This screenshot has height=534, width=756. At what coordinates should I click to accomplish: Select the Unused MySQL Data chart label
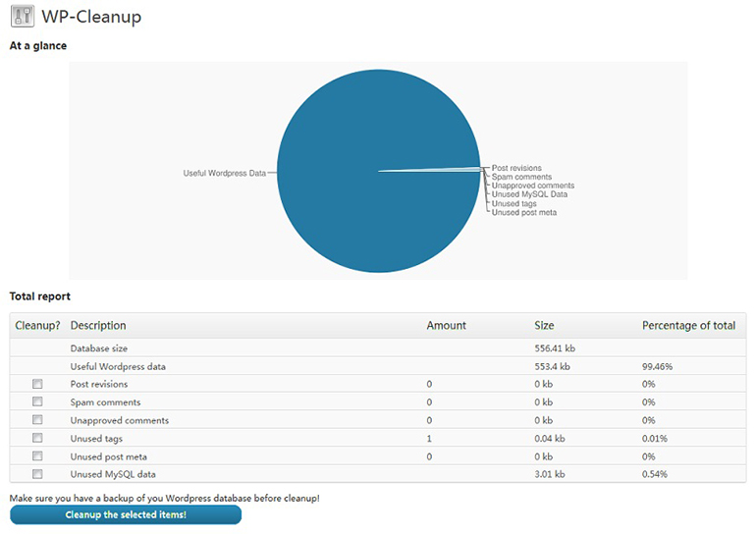[x=529, y=194]
